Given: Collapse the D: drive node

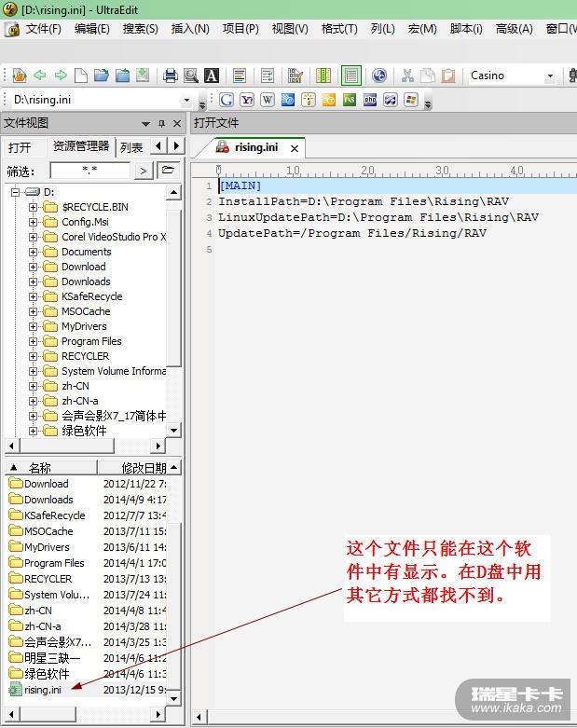Looking at the screenshot, I should [16, 192].
